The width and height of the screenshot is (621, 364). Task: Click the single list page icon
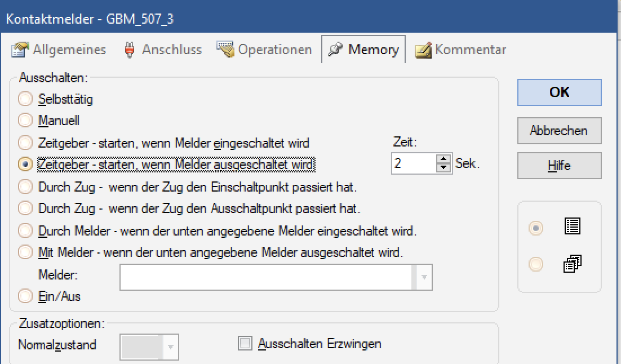[572, 227]
